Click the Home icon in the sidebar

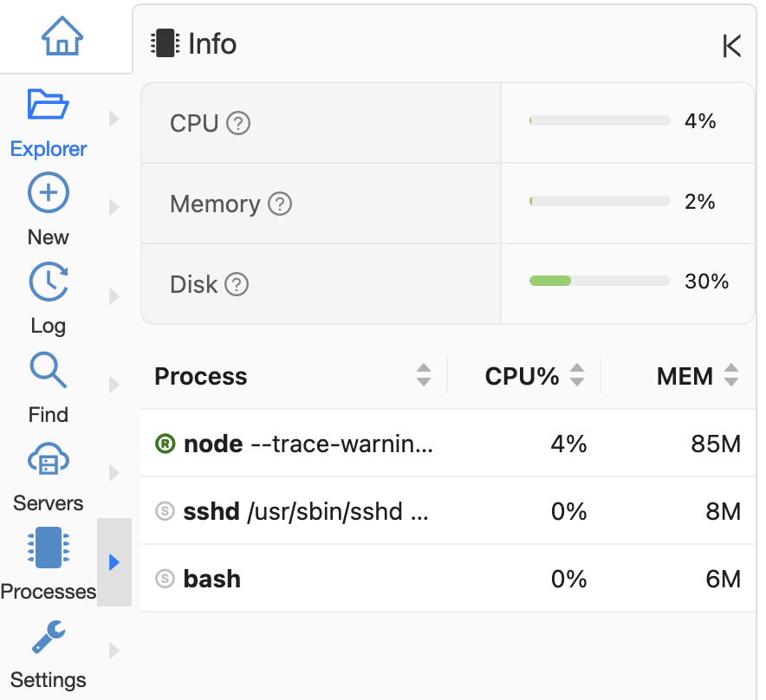coord(62,36)
